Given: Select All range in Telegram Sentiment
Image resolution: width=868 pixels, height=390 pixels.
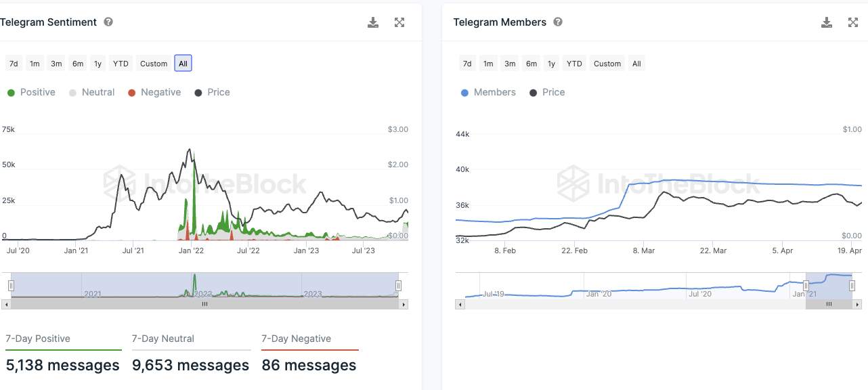Looking at the screenshot, I should [x=183, y=64].
